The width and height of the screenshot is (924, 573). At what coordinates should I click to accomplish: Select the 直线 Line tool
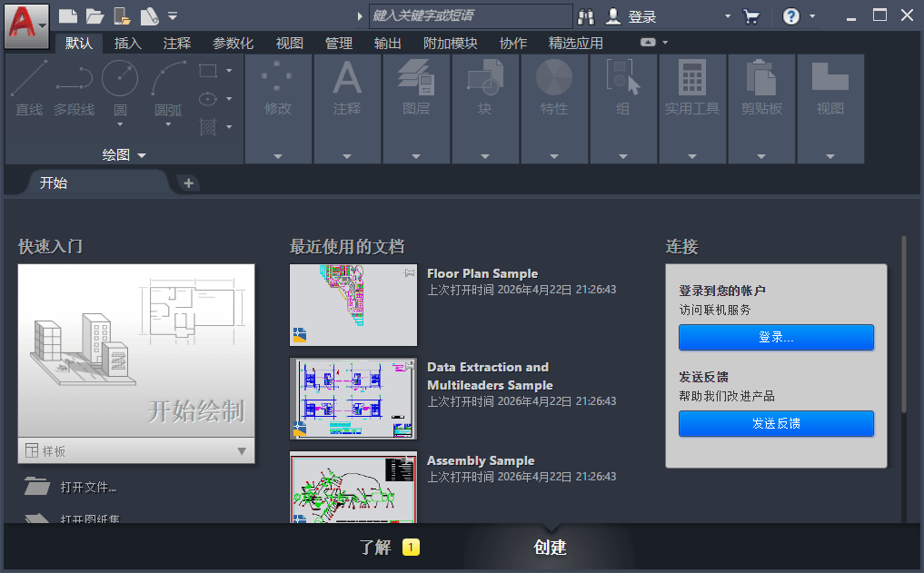coord(29,88)
